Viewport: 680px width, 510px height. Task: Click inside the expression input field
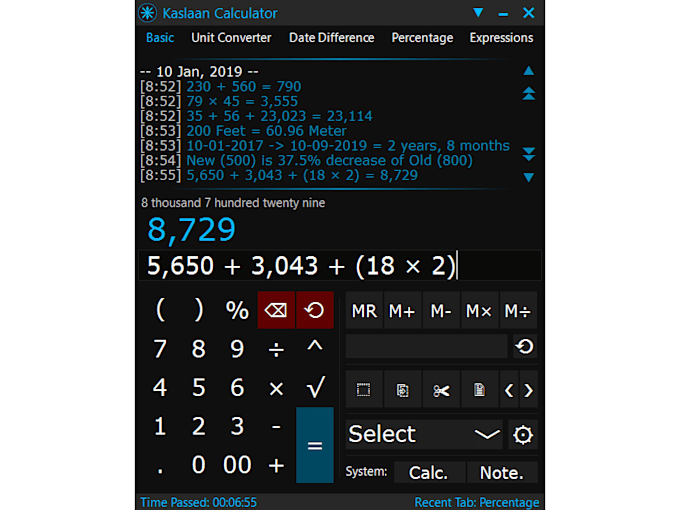pyautogui.click(x=340, y=265)
